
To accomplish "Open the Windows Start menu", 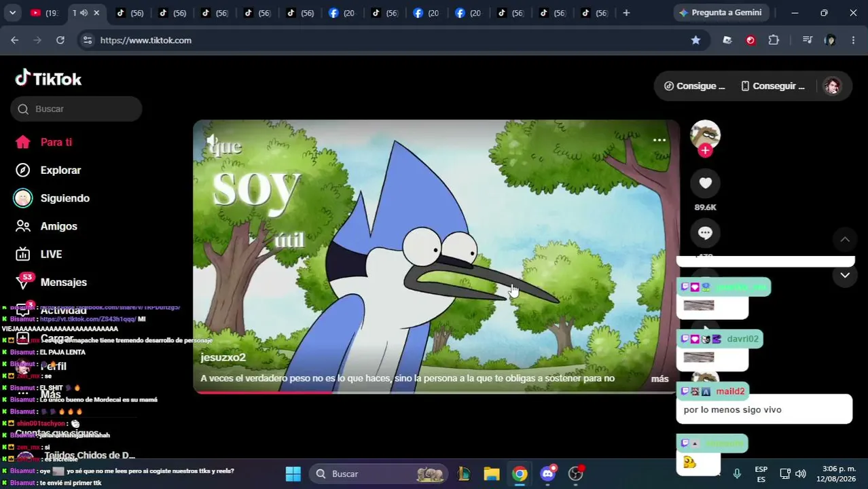I will (293, 474).
